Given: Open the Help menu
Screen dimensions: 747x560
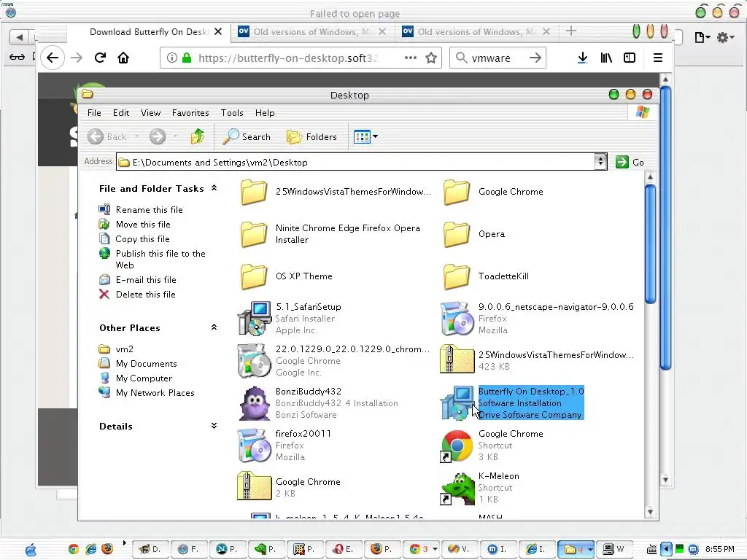Looking at the screenshot, I should [x=265, y=113].
